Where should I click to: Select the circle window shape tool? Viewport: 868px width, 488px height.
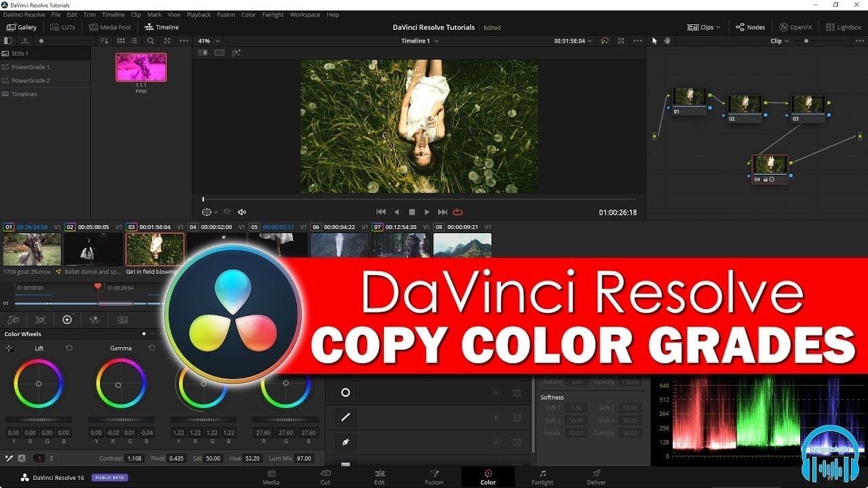[x=345, y=392]
